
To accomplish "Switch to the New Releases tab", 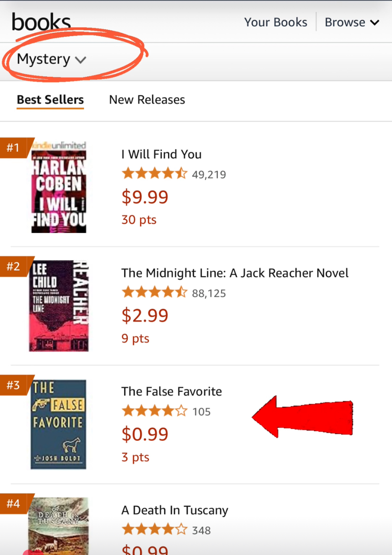I will (x=147, y=100).
